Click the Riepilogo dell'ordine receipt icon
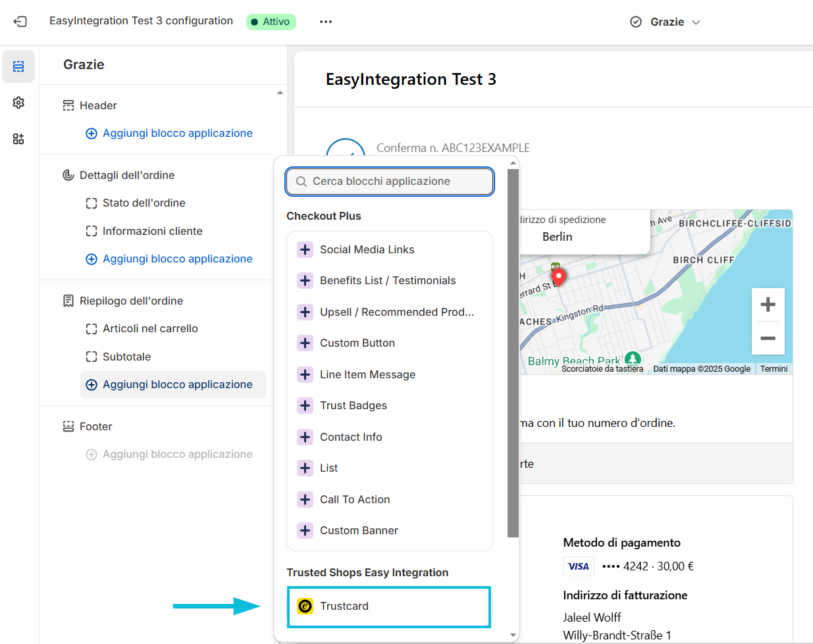This screenshot has width=813, height=644. click(68, 301)
